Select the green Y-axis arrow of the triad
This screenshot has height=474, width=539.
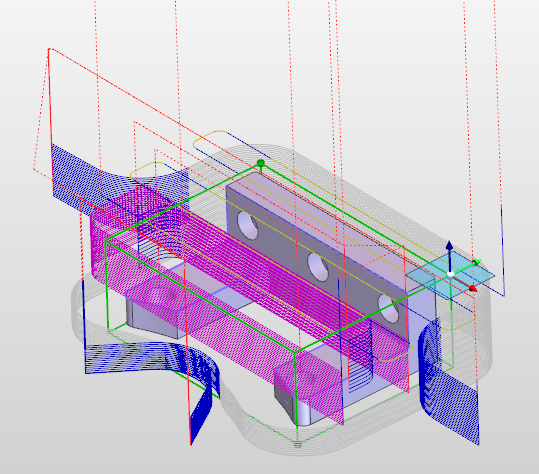tap(467, 267)
